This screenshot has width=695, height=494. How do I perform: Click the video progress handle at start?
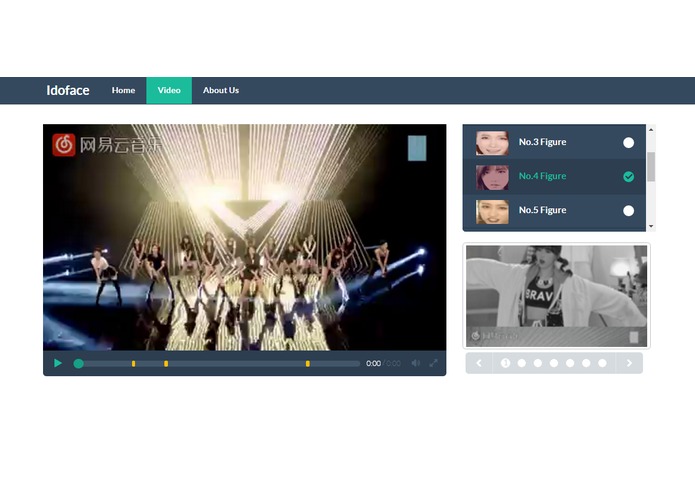[x=78, y=364]
